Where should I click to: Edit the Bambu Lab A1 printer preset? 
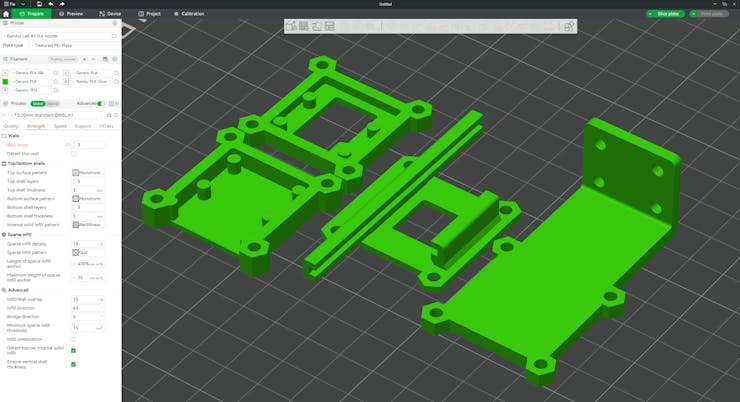pyautogui.click(x=114, y=36)
